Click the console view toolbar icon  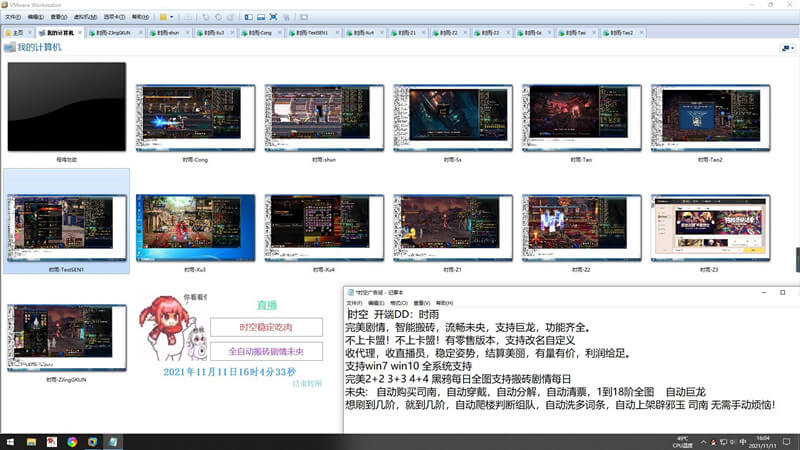pyautogui.click(x=304, y=17)
